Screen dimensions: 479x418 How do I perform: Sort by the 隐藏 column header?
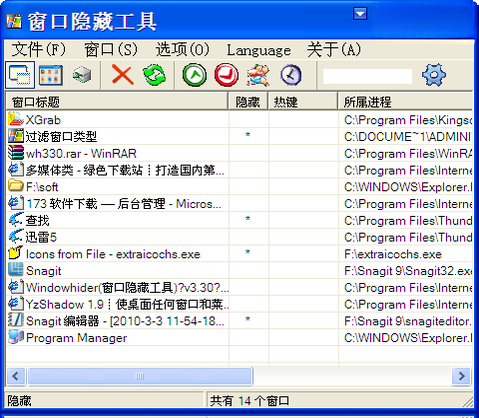[248, 102]
